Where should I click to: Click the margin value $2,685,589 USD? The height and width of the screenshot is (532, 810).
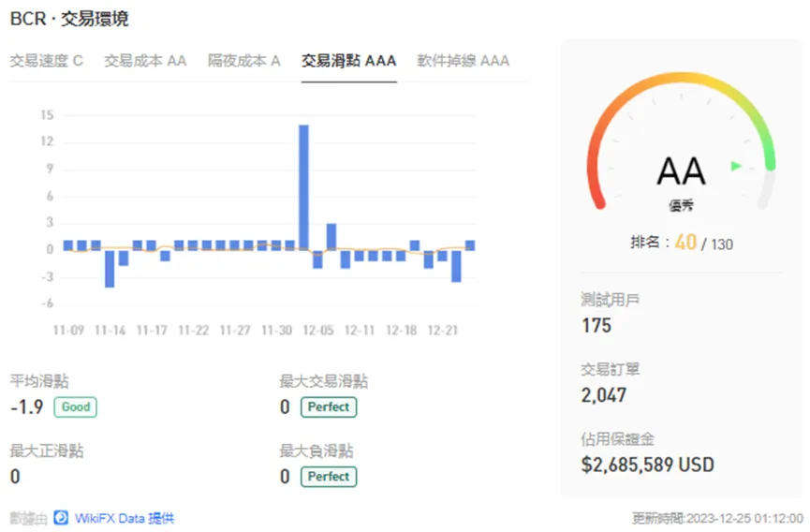tap(648, 465)
